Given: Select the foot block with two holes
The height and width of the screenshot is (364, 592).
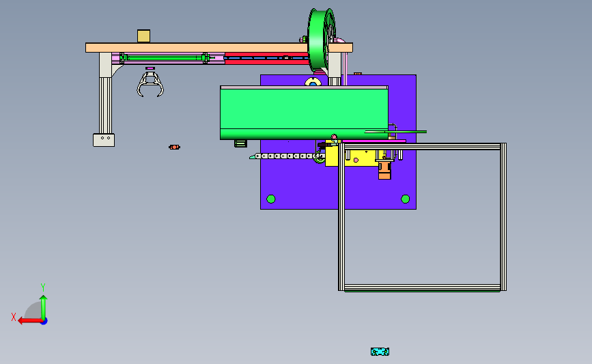Looking at the screenshot, I should 104,140.
